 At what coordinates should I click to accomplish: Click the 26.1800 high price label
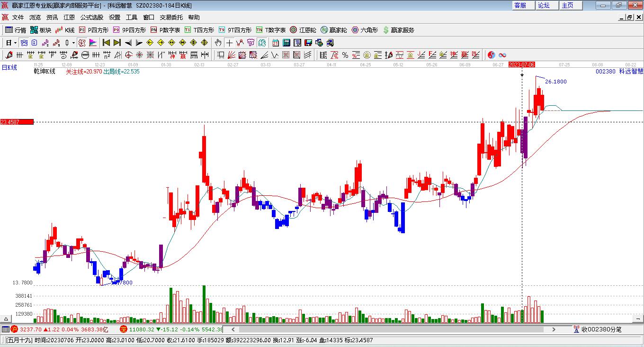pyautogui.click(x=556, y=82)
